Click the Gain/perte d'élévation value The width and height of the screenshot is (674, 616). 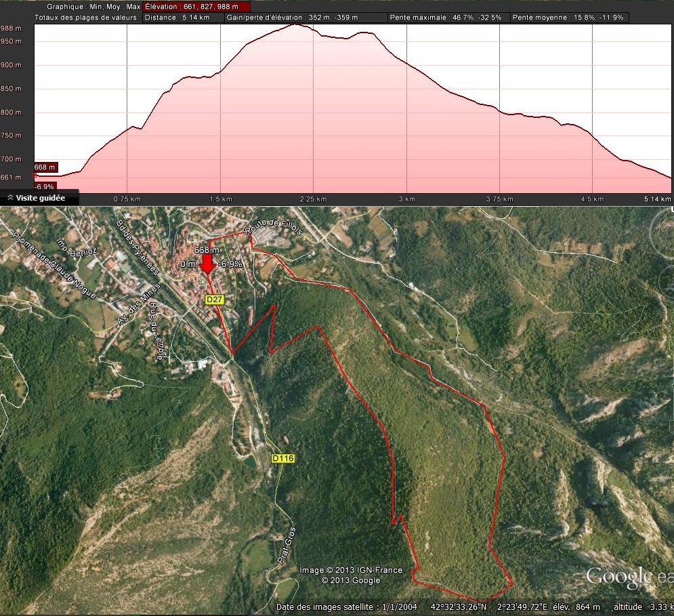[306, 18]
